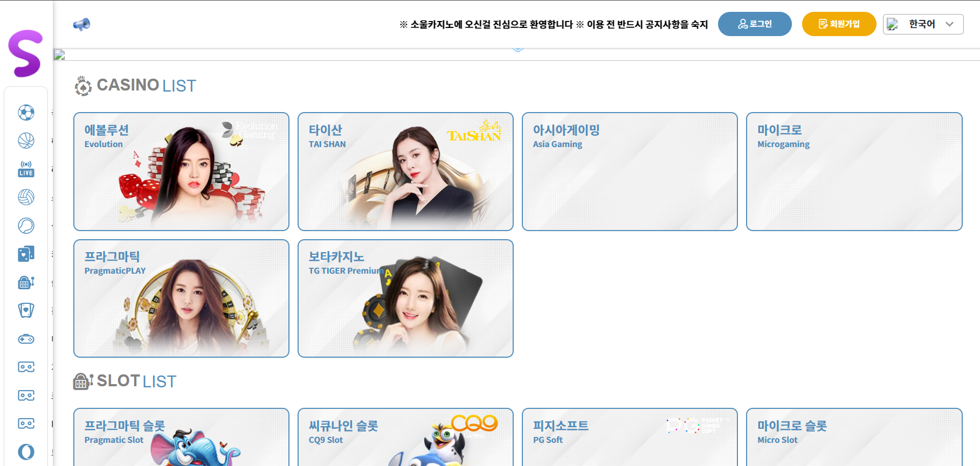Open the Evolution casino card
Screen dimensions: 980x466
click(x=181, y=171)
